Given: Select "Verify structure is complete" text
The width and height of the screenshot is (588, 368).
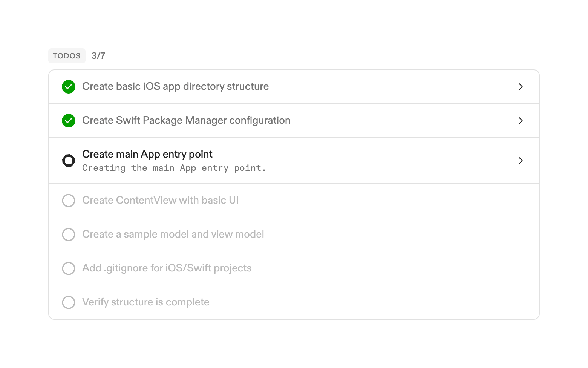Looking at the screenshot, I should [x=145, y=302].
